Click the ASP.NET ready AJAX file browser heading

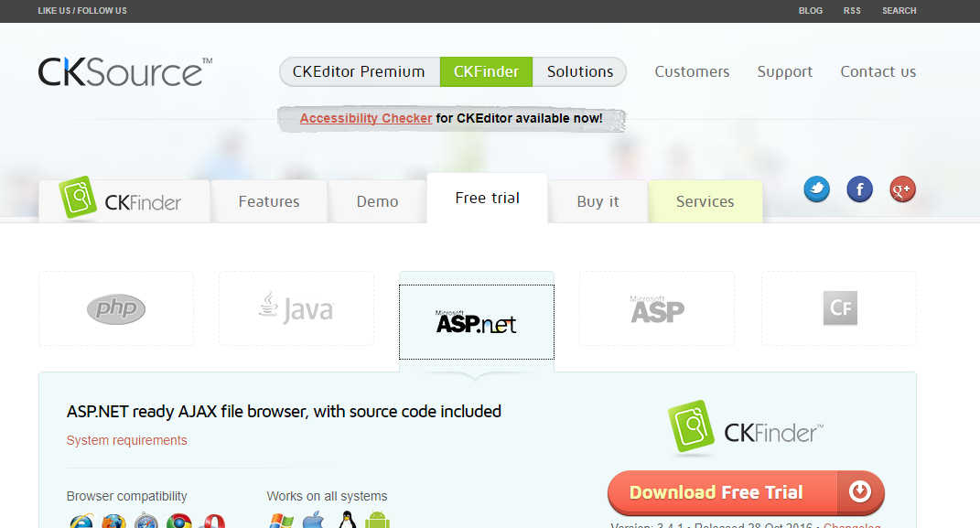(284, 412)
